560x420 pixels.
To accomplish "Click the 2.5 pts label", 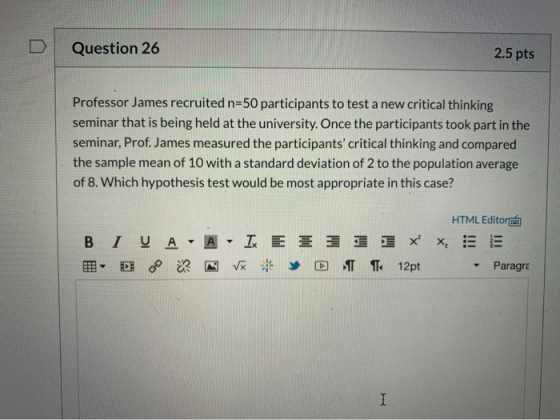I will pyautogui.click(x=514, y=54).
